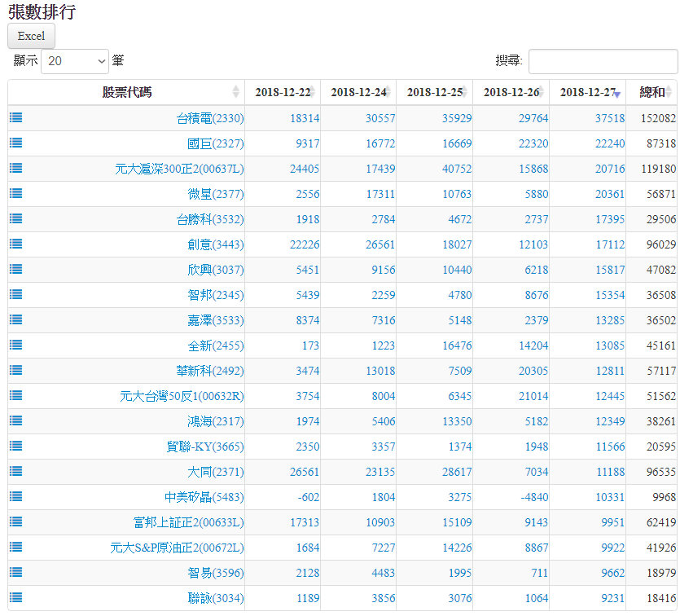Open the 台積電(2330) stock link

[210, 118]
